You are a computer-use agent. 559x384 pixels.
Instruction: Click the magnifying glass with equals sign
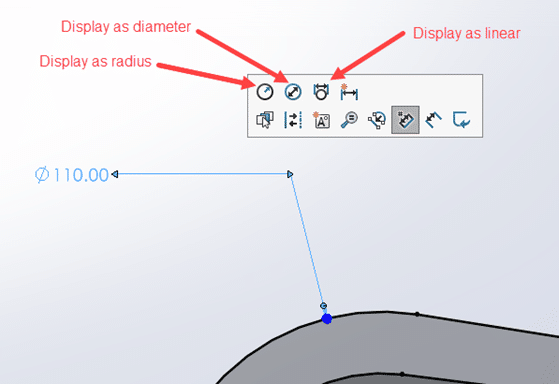point(349,120)
